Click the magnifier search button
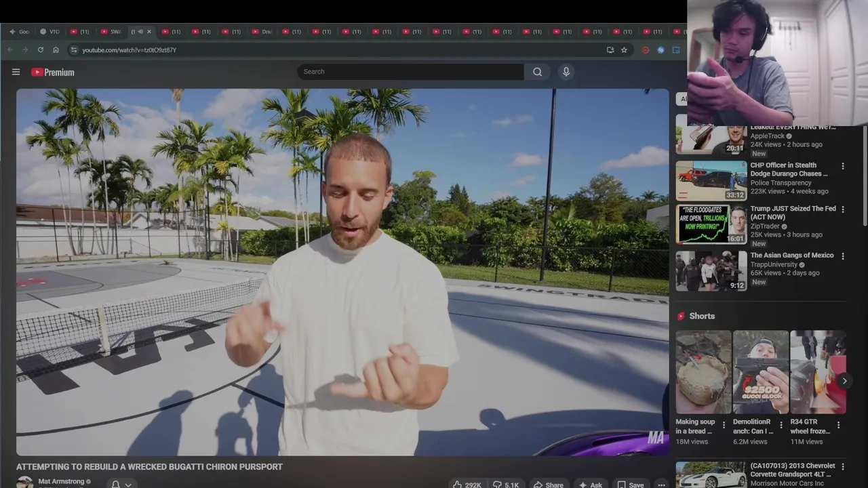The image size is (868, 488). [537, 72]
